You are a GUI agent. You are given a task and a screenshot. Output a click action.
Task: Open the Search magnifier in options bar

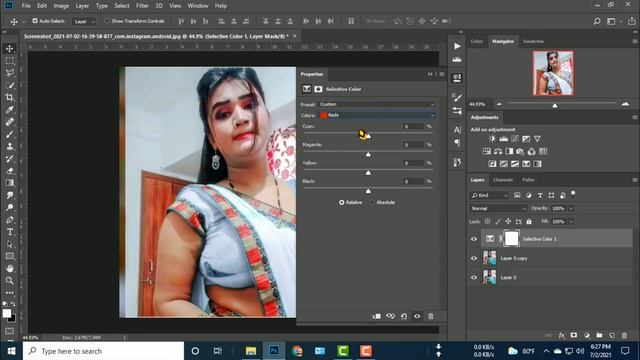click(x=597, y=21)
